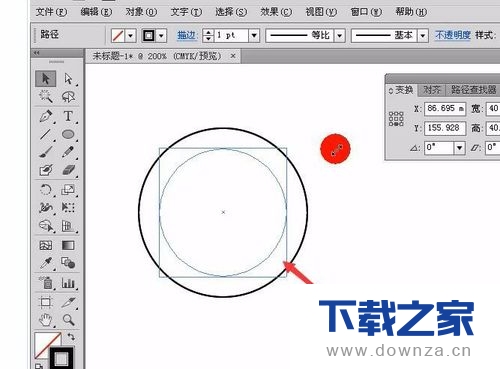Open stroke color dropdown in control bar
This screenshot has height=369, width=500.
(x=161, y=35)
